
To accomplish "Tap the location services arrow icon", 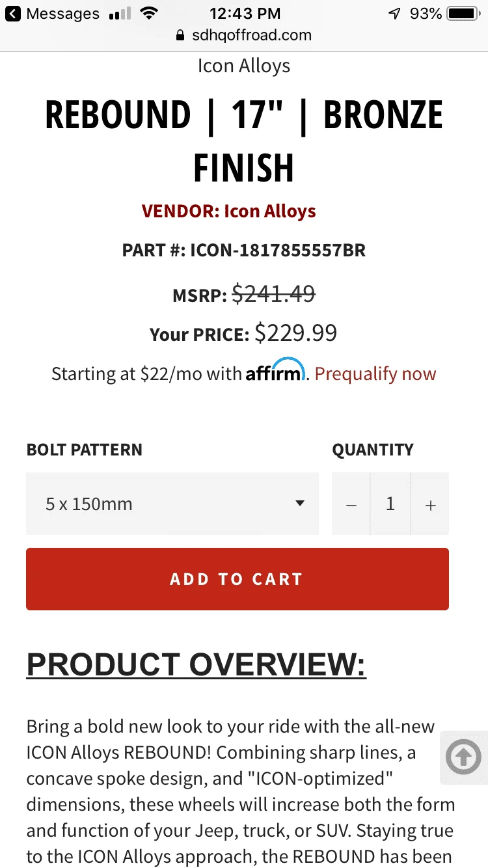I will pyautogui.click(x=394, y=14).
